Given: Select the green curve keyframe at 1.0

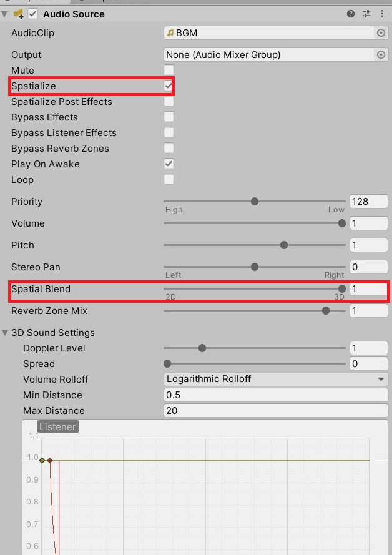Looking at the screenshot, I should coord(42,460).
